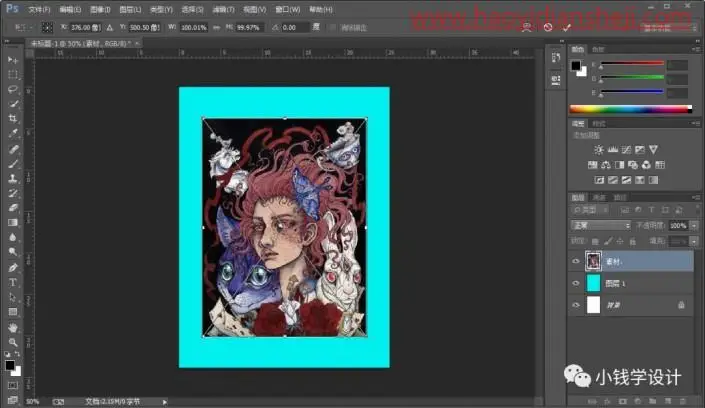Toggle relative positioning triangle icon
The height and width of the screenshot is (408, 705).
click(x=110, y=28)
